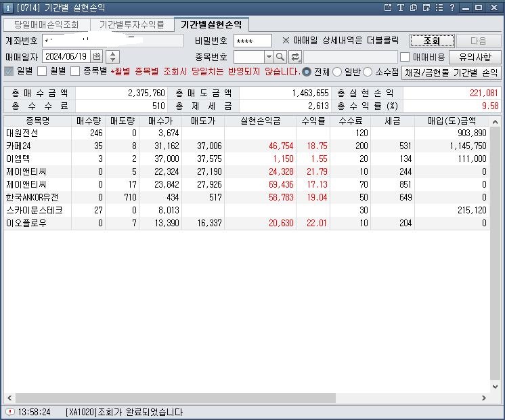
Task: Click the pop-out window icon in title bar
Action: [x=388, y=7]
